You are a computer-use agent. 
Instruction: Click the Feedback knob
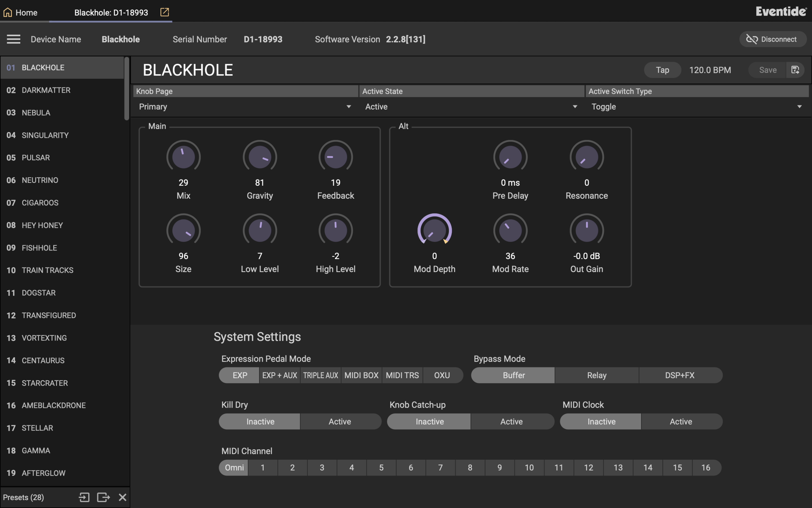[x=336, y=157]
